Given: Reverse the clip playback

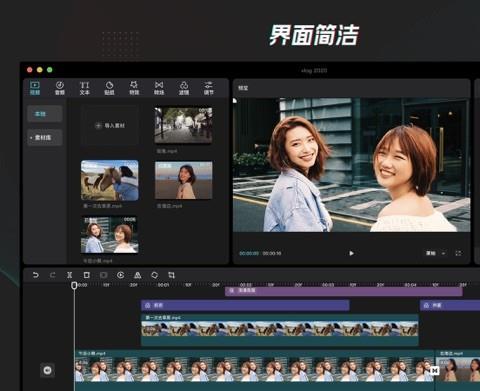Looking at the screenshot, I should click(x=121, y=275).
